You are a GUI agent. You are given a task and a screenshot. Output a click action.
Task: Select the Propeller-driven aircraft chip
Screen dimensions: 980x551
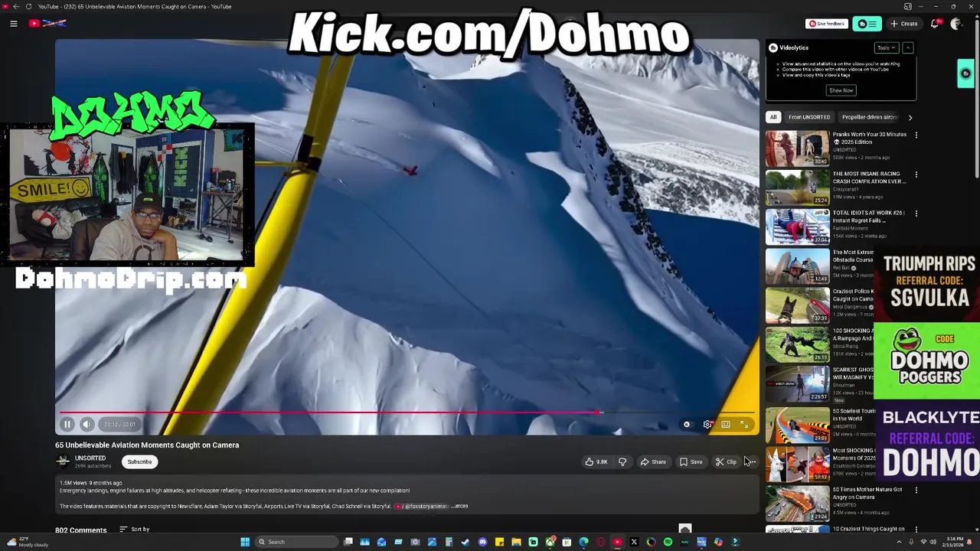pyautogui.click(x=869, y=117)
